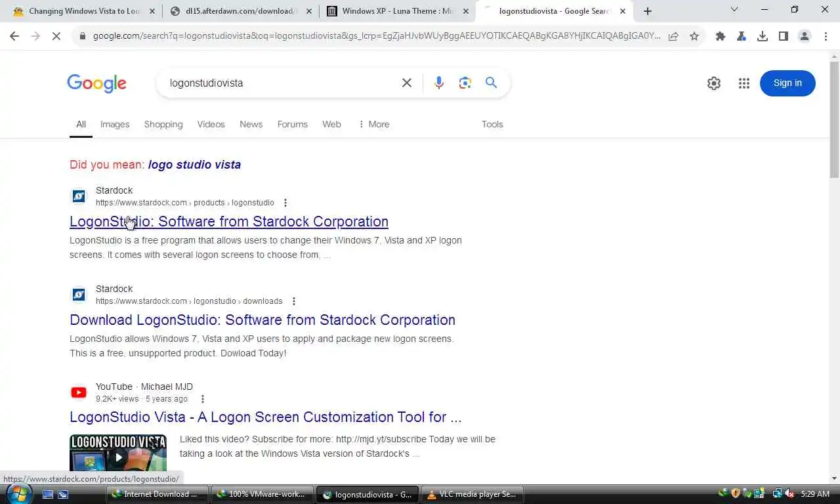Click the YouTube favicon of the video result
This screenshot has width=840, height=504.
pos(79,392)
